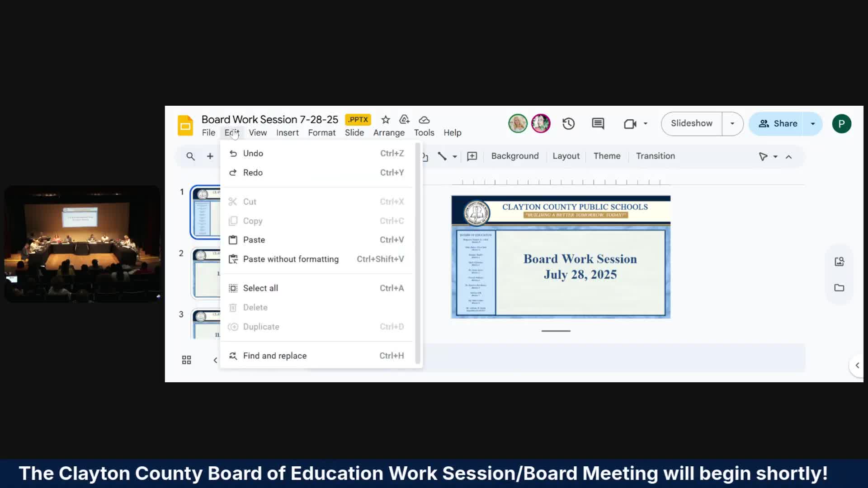Screen dimensions: 868x488
Task: Click the Background button
Action: click(514, 156)
